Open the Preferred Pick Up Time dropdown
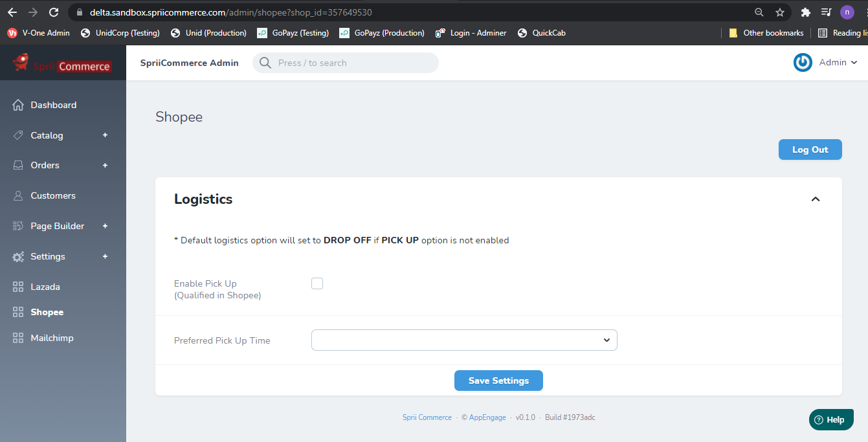This screenshot has width=868, height=442. [x=464, y=340]
